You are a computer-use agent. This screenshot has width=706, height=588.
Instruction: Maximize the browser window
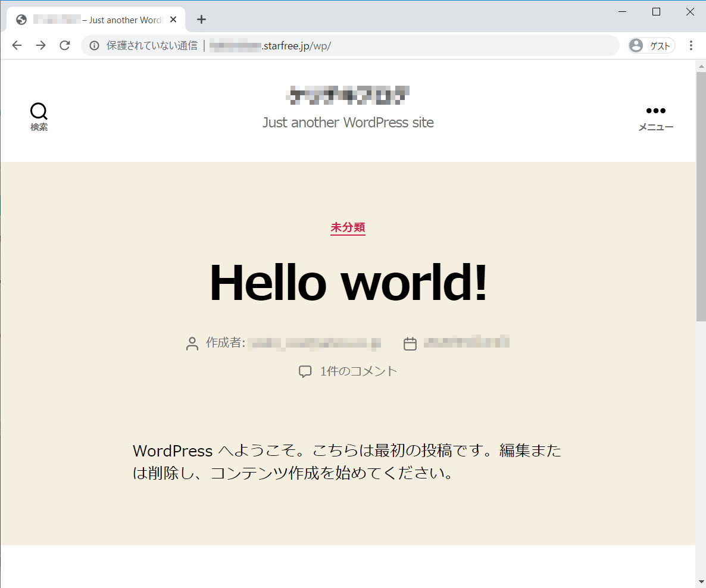point(656,12)
